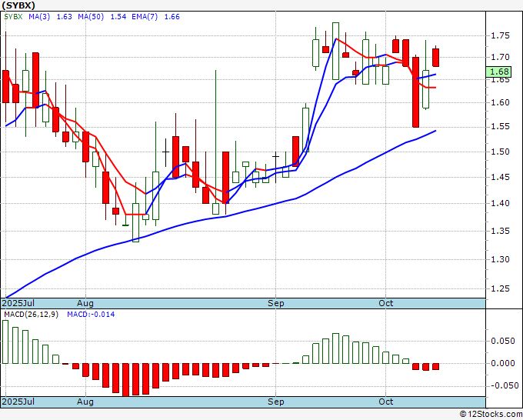Click the 1.60 price axis label
Screen dimensions: 523x420
coord(501,102)
